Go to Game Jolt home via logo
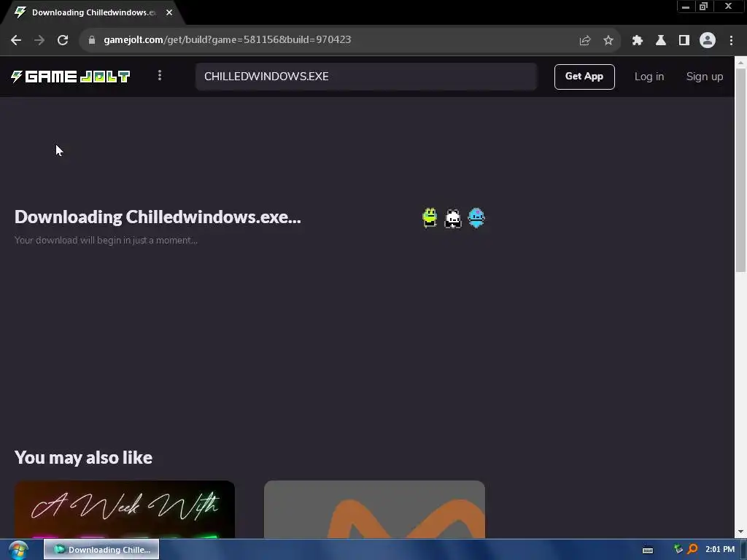The height and width of the screenshot is (560, 747). 71,76
